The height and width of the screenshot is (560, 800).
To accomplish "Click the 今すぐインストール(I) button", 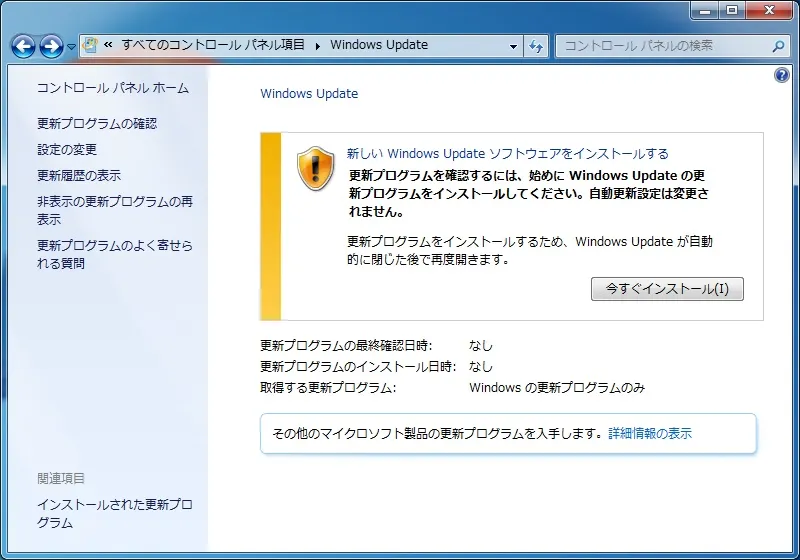I will (667, 289).
